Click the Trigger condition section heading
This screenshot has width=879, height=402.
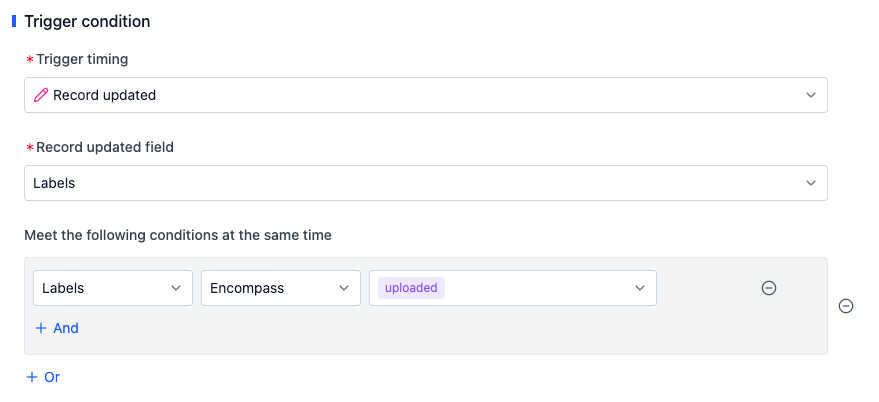click(x=87, y=21)
